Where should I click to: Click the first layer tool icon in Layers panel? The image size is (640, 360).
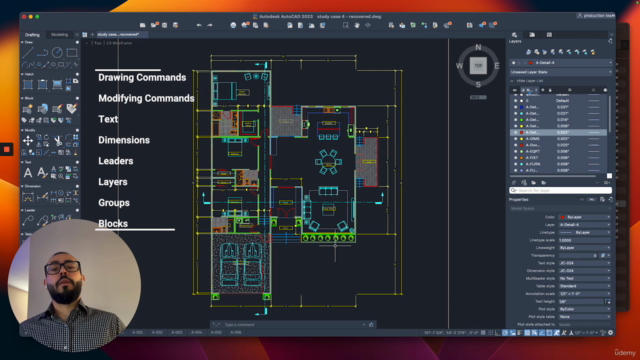pyautogui.click(x=529, y=52)
